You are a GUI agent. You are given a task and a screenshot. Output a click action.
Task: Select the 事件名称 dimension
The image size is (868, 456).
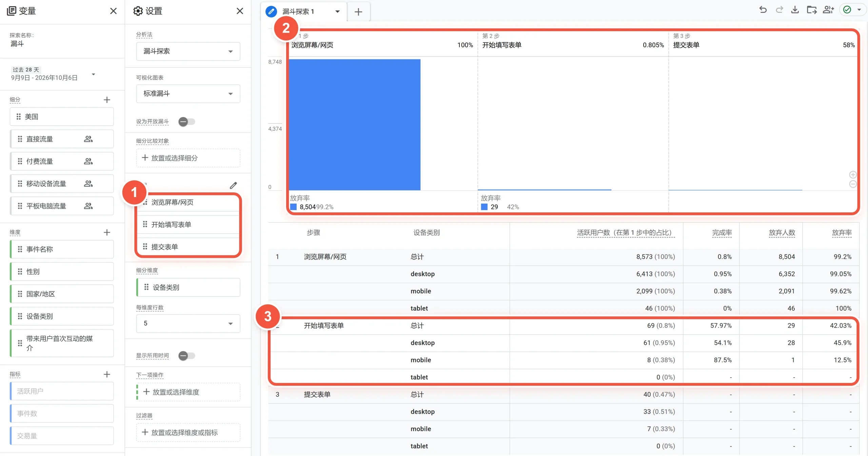pyautogui.click(x=62, y=249)
